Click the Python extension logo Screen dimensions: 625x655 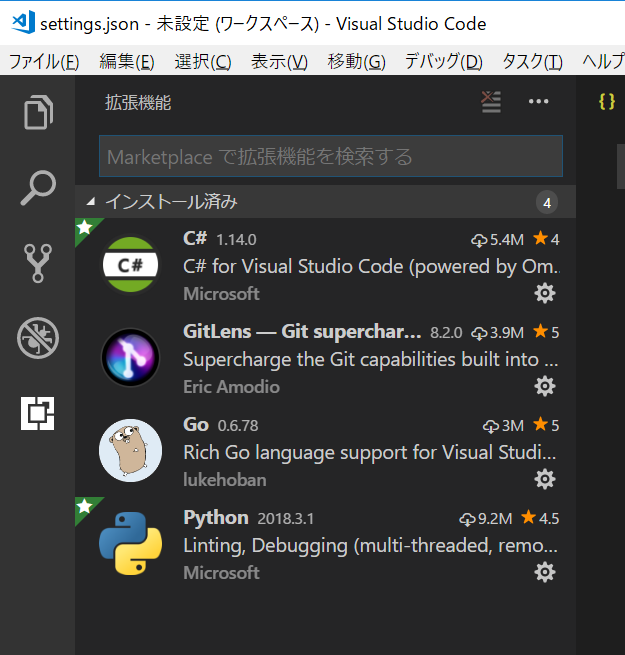131,543
